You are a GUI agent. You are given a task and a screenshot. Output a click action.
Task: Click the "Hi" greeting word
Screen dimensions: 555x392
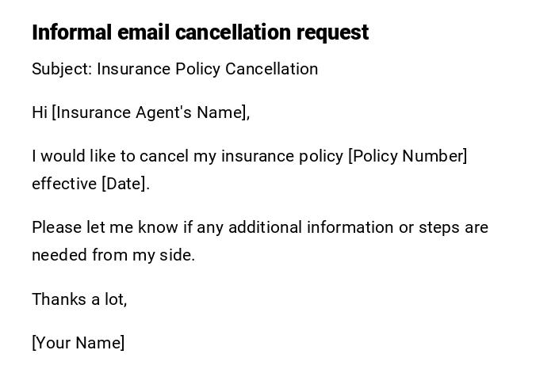[x=40, y=112]
